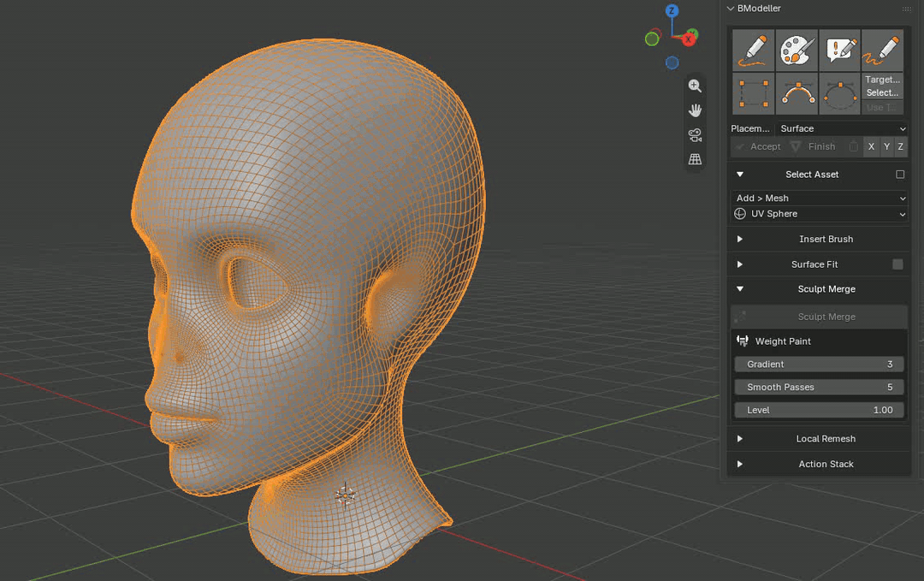924x581 pixels.
Task: Click the 3D cursor at the neck
Action: coord(345,495)
